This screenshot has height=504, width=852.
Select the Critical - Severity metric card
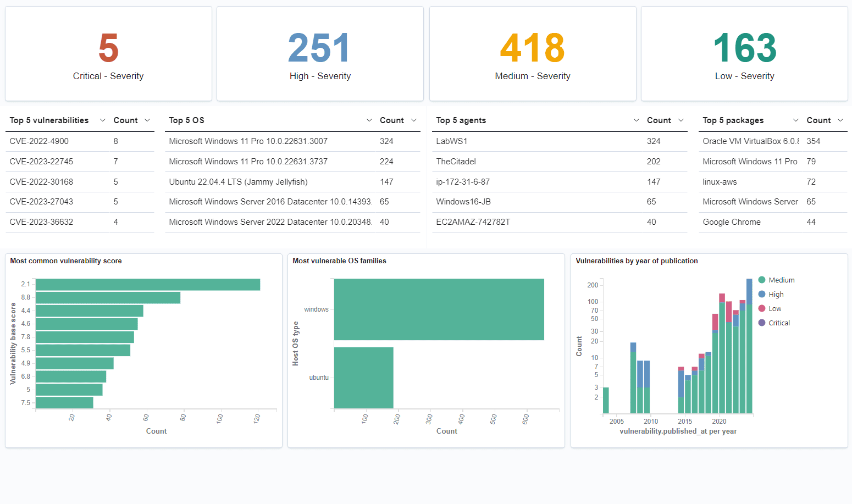pos(108,53)
